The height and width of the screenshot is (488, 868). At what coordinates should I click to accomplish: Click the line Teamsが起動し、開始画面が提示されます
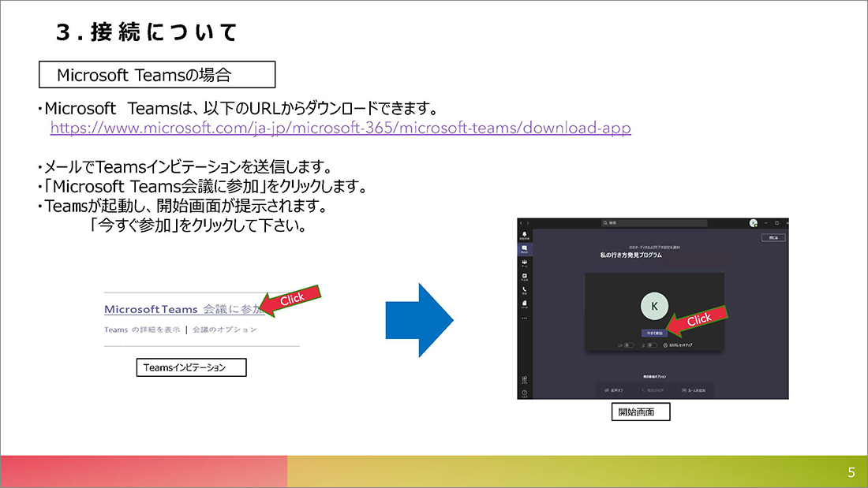click(x=183, y=206)
